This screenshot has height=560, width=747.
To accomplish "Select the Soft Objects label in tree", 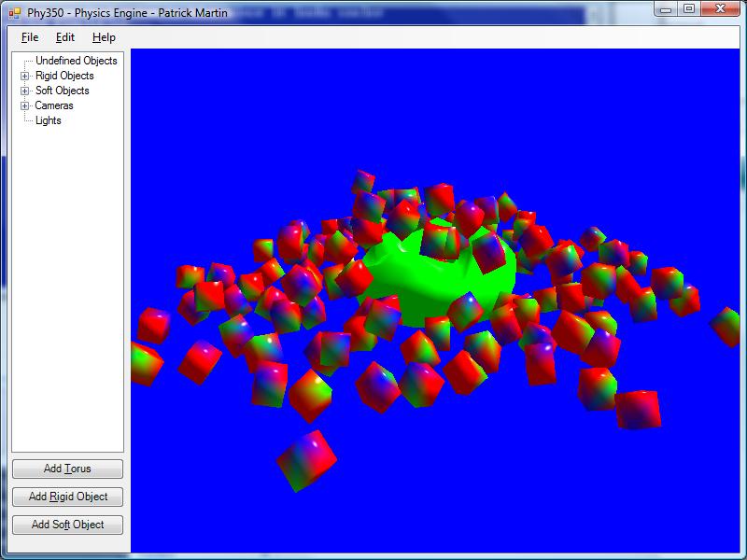I will tap(62, 91).
